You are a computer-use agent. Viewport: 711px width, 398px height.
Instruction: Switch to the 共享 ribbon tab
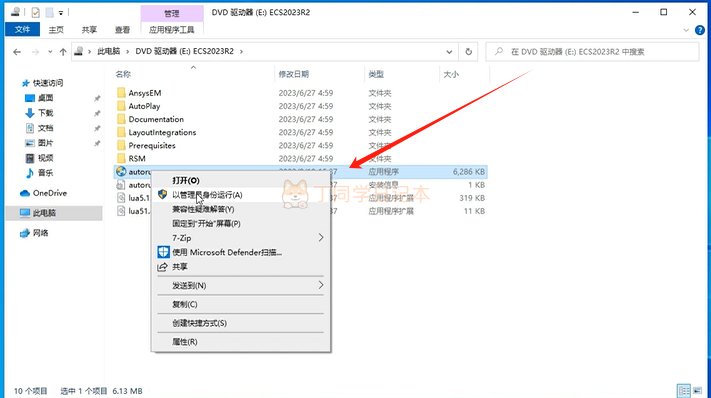click(x=89, y=29)
